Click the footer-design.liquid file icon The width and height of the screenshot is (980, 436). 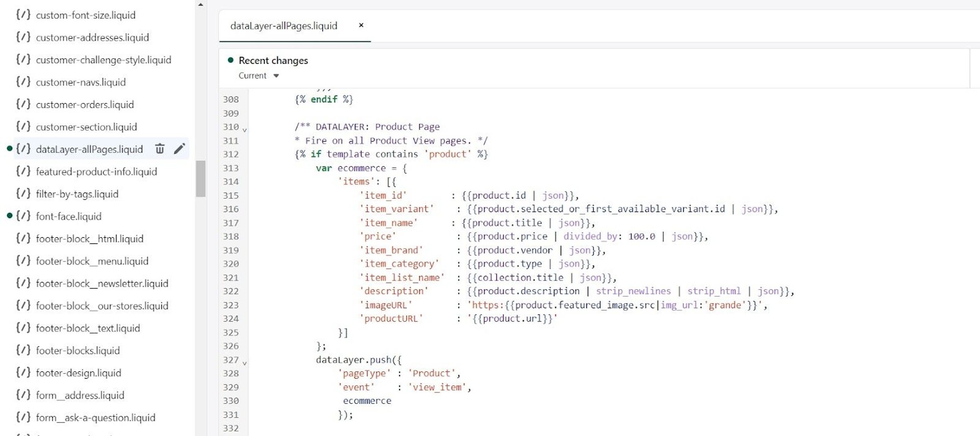tap(23, 373)
